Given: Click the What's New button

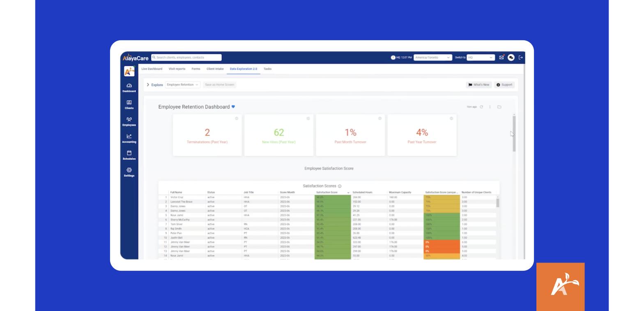Looking at the screenshot, I should coord(479,85).
